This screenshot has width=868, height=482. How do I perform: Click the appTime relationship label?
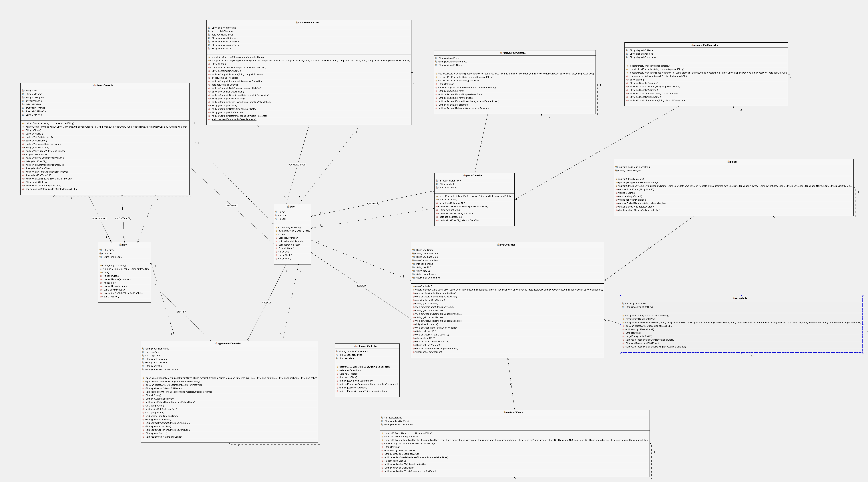click(x=181, y=312)
